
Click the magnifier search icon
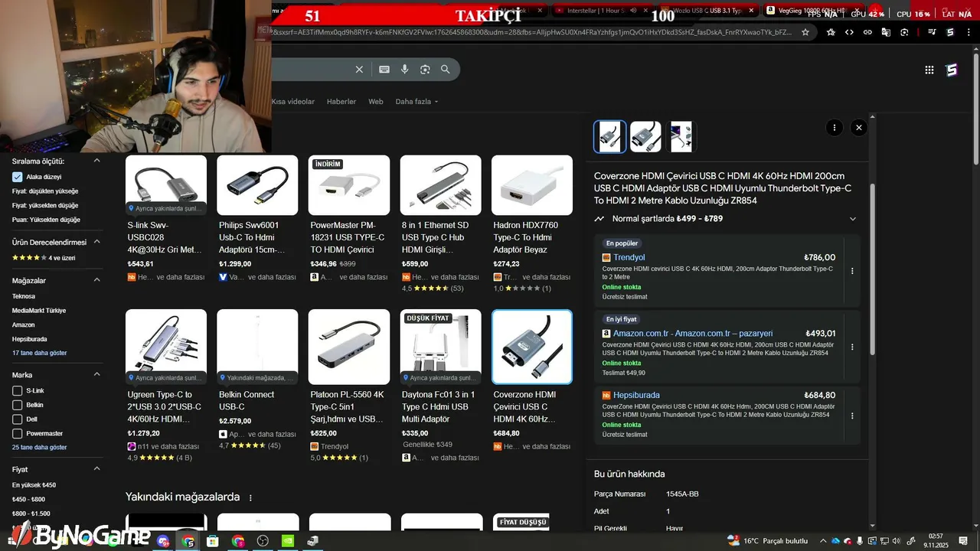(x=445, y=70)
